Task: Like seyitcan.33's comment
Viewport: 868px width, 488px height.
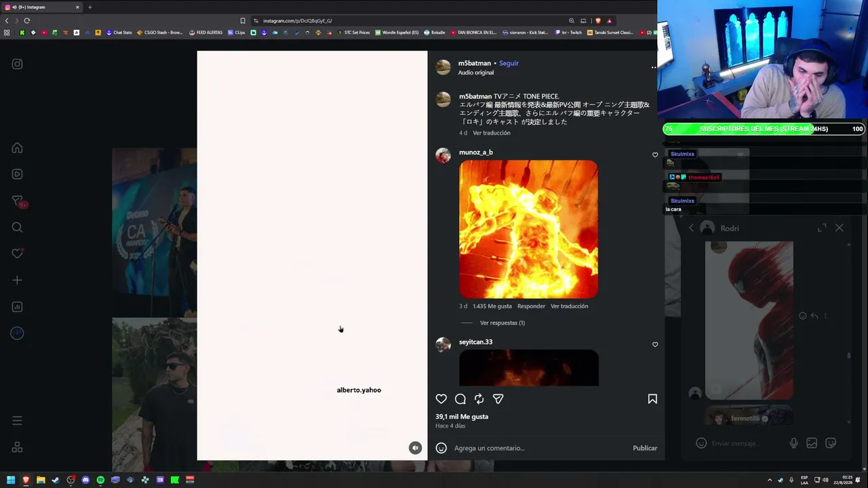Action: [x=655, y=344]
